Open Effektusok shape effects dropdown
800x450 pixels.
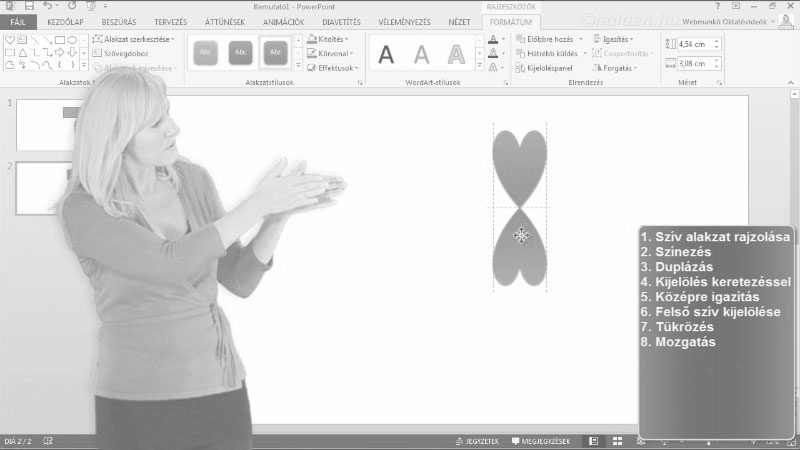333,68
